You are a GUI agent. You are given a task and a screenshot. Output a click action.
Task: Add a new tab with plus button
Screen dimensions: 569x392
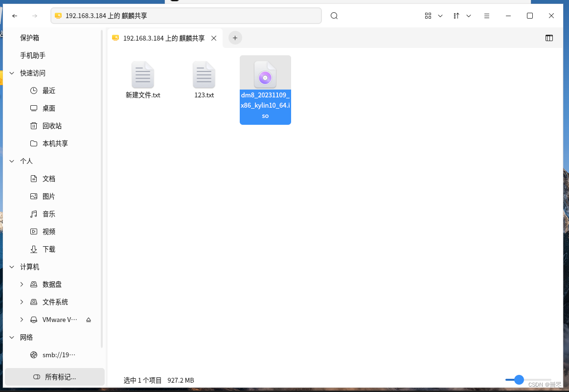235,38
